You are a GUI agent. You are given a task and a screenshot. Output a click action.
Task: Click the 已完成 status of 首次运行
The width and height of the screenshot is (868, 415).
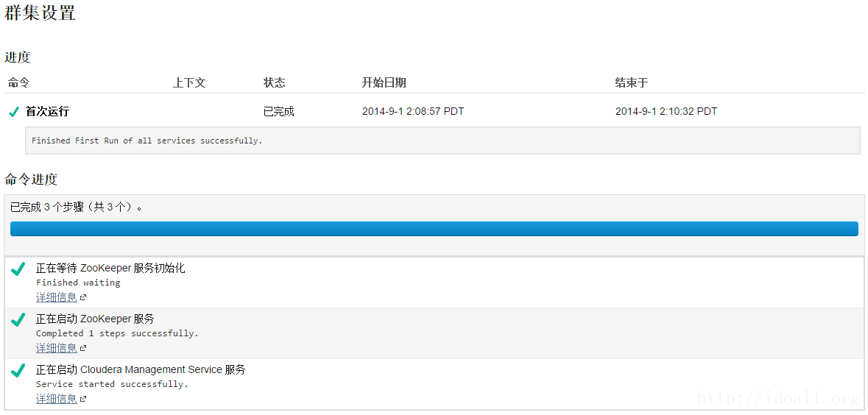point(278,112)
